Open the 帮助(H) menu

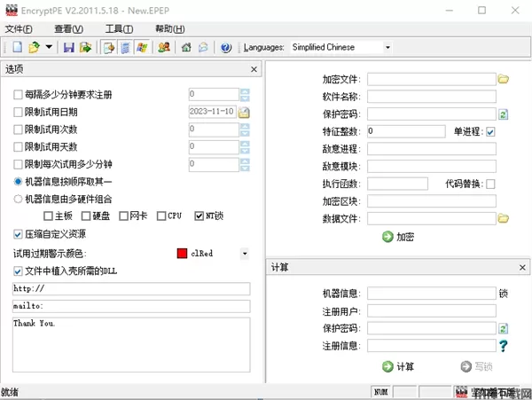pos(170,29)
